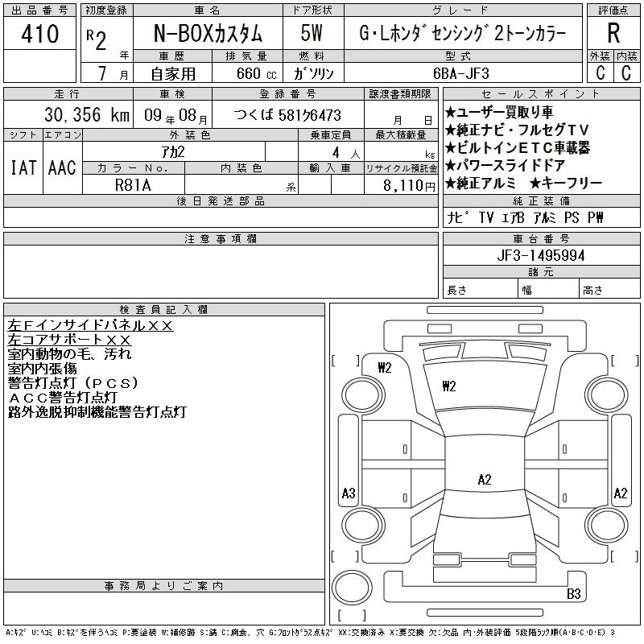The width and height of the screenshot is (644, 644).
Task: Click the model code 6BA-JF3
Action: (461, 73)
